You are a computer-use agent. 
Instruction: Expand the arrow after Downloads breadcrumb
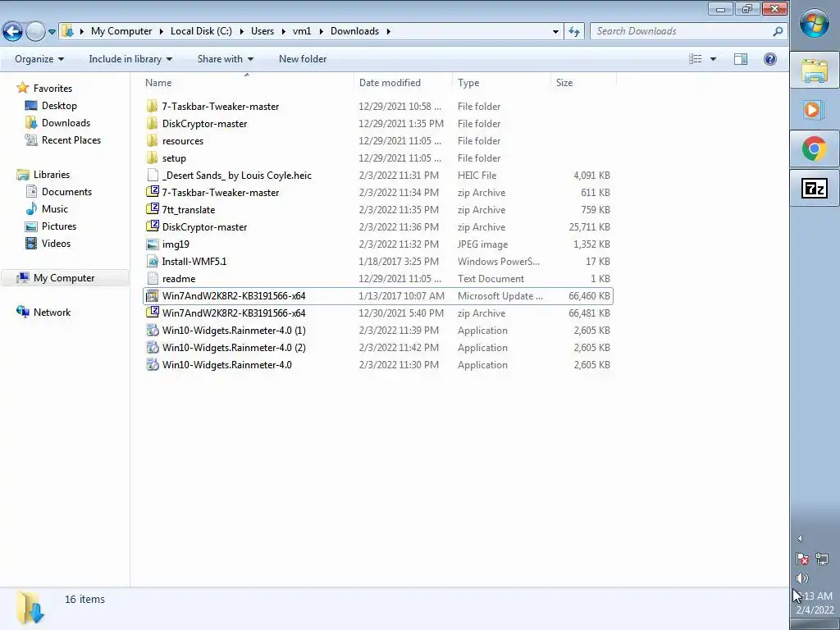[388, 31]
